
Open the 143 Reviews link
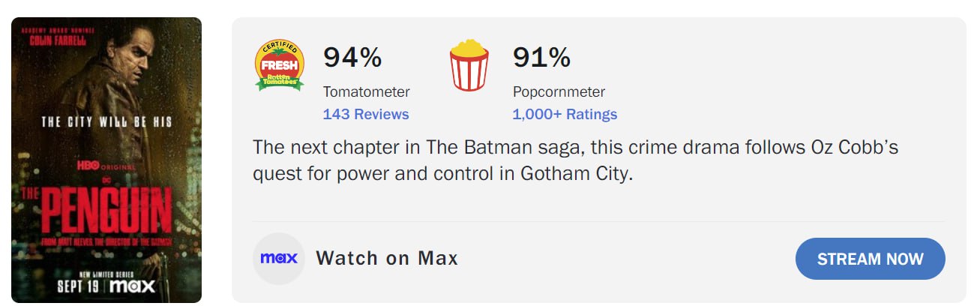(x=366, y=114)
